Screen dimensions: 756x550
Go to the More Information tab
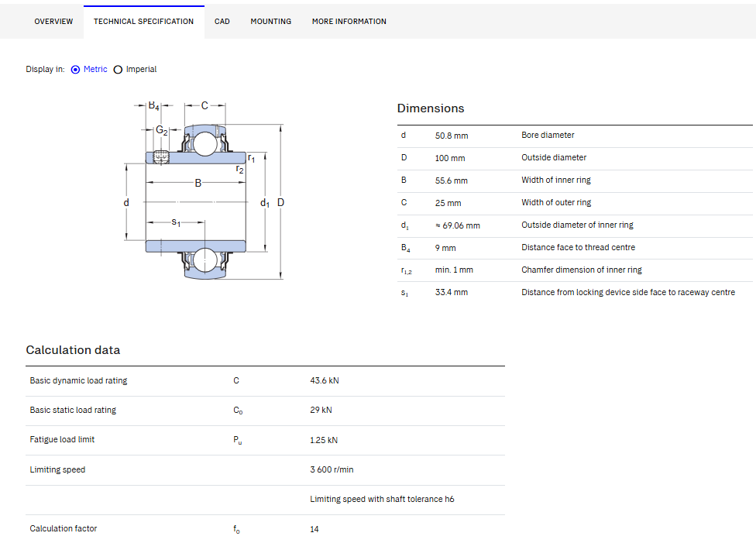[x=349, y=22]
